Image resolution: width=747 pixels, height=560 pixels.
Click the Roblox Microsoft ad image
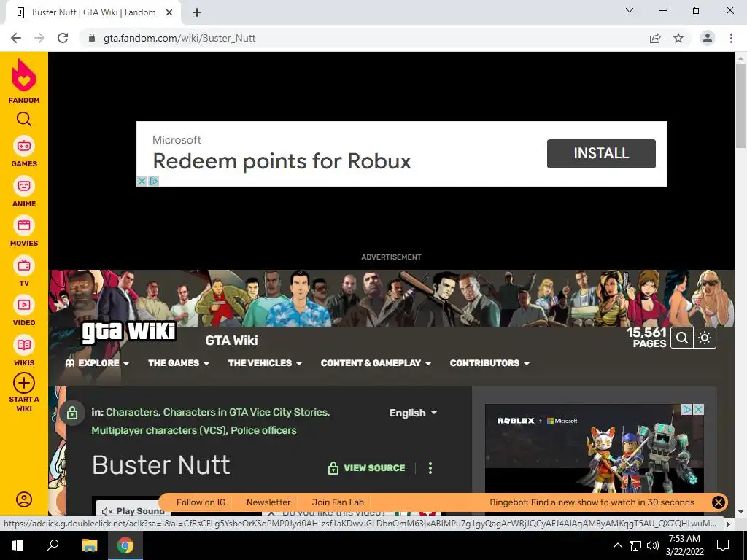pos(594,448)
